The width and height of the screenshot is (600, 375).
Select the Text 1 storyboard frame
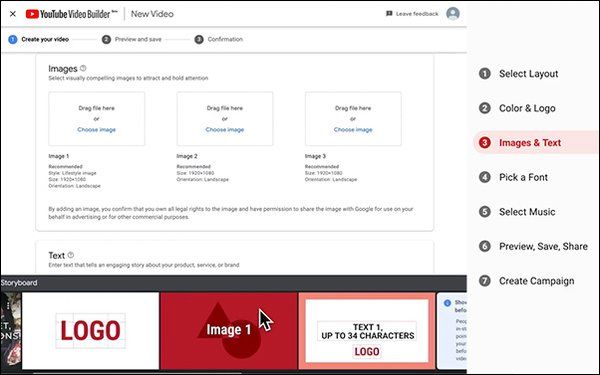(367, 331)
